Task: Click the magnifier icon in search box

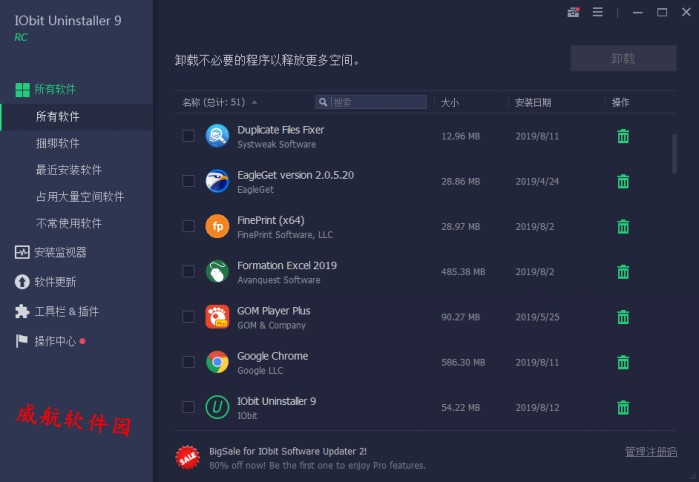Action: (323, 103)
